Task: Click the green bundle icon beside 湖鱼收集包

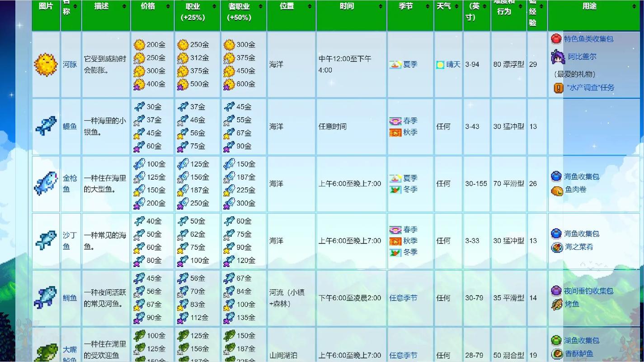Action: pyautogui.click(x=556, y=340)
